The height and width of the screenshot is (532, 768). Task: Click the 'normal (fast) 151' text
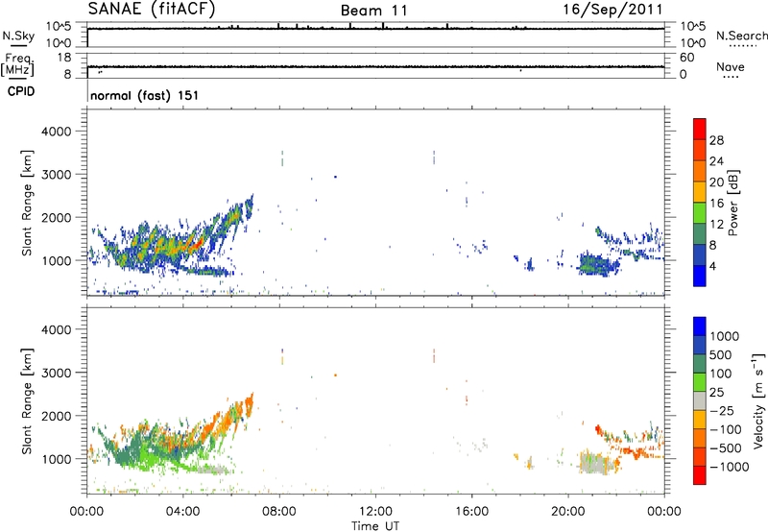point(145,95)
